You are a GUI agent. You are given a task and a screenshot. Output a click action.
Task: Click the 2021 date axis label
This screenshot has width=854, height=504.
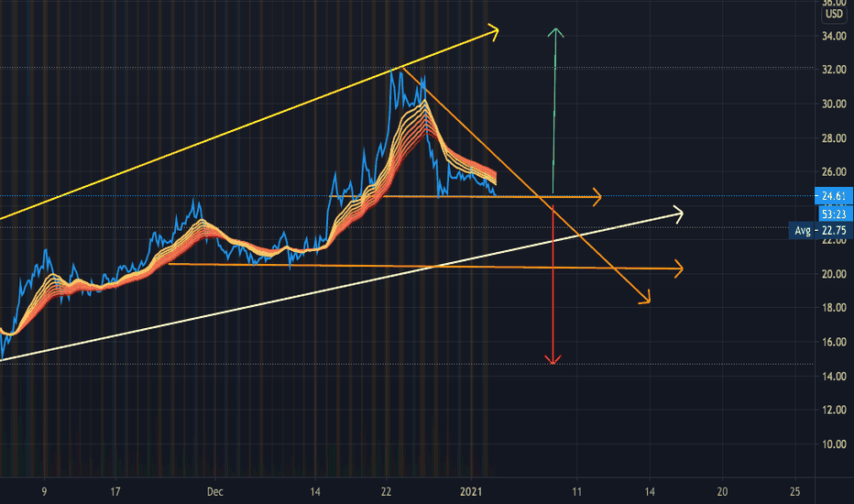click(471, 492)
